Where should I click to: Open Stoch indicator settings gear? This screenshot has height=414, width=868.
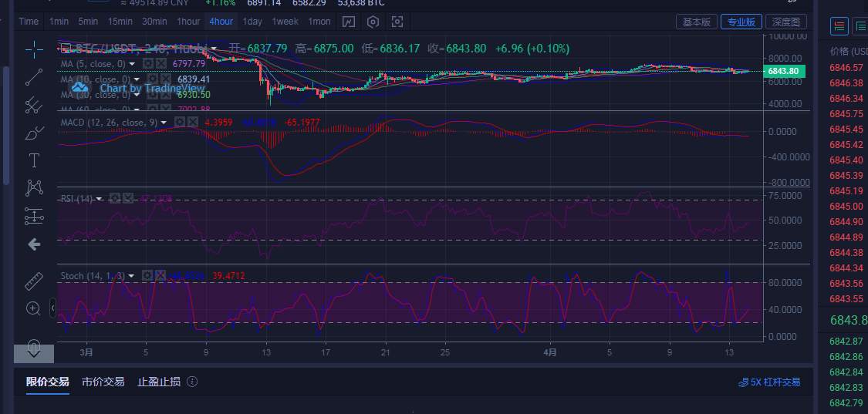click(x=147, y=275)
